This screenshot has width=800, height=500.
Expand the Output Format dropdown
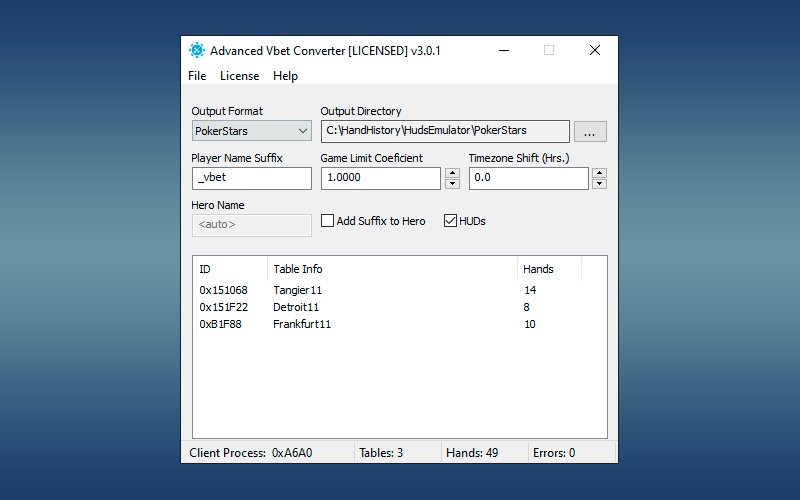point(303,131)
